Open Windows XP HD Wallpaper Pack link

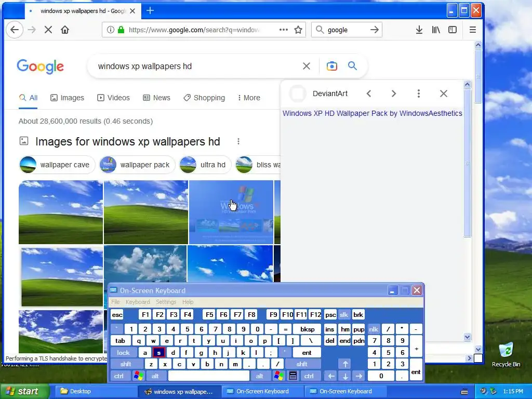[372, 113]
